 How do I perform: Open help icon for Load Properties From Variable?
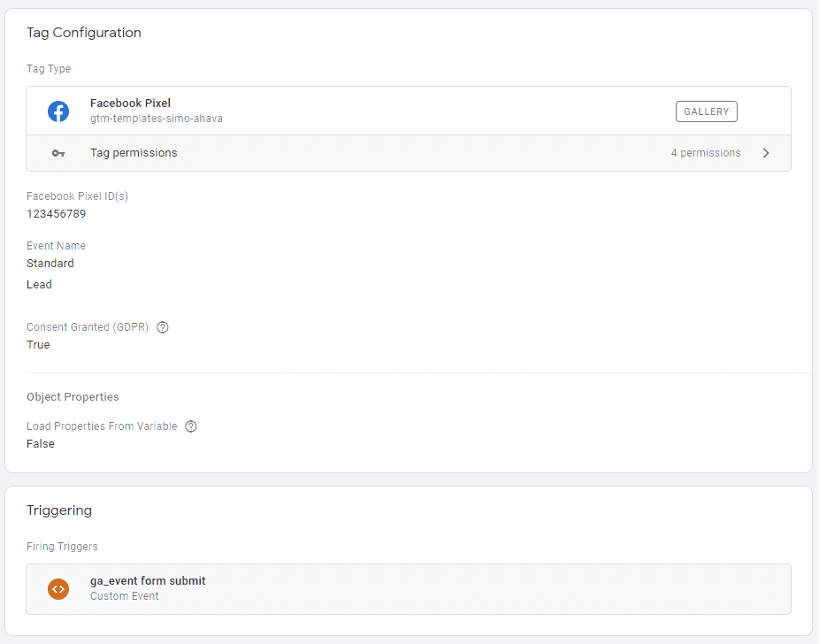(x=191, y=426)
